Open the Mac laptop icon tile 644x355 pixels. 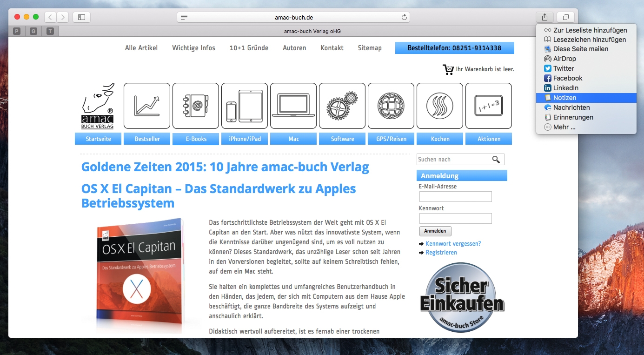coord(293,106)
